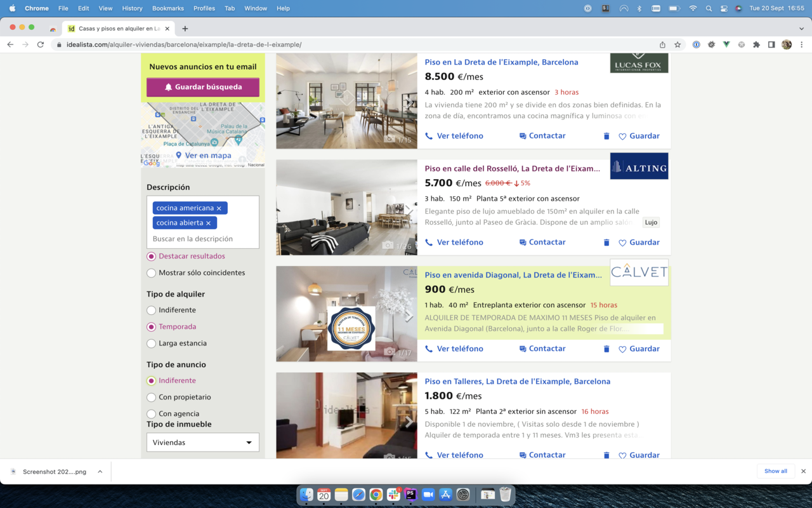Launch Zoom from the Dock
812x508 pixels.
click(428, 495)
